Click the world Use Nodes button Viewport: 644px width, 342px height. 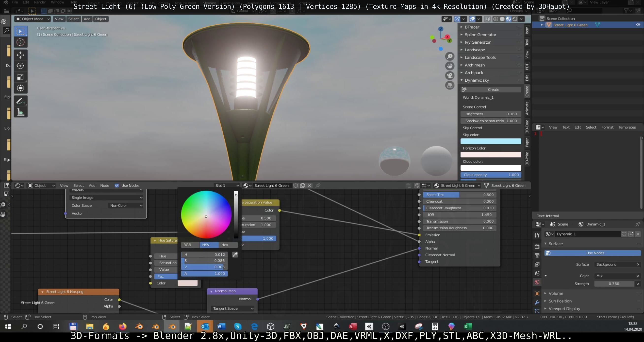[593, 253]
